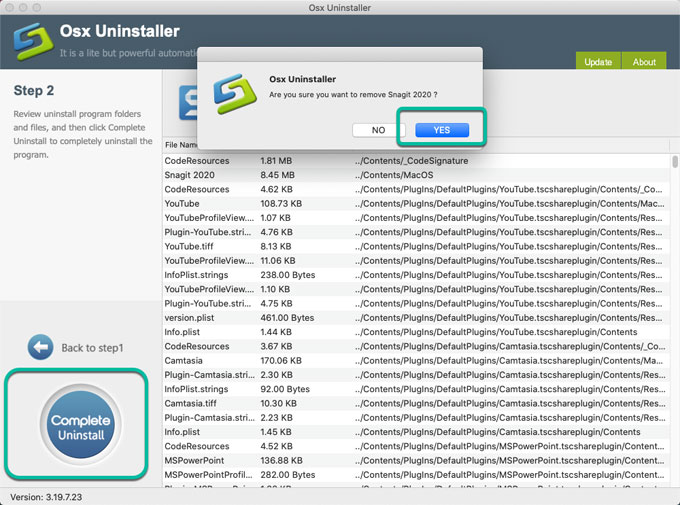Viewport: 680px width, 505px height.
Task: Click the File Name column header
Action: click(181, 145)
